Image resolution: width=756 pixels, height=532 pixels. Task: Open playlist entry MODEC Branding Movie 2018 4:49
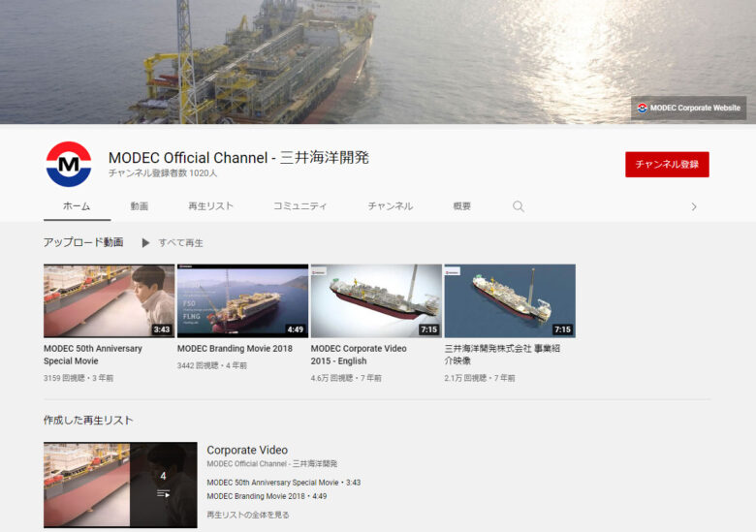tap(267, 496)
